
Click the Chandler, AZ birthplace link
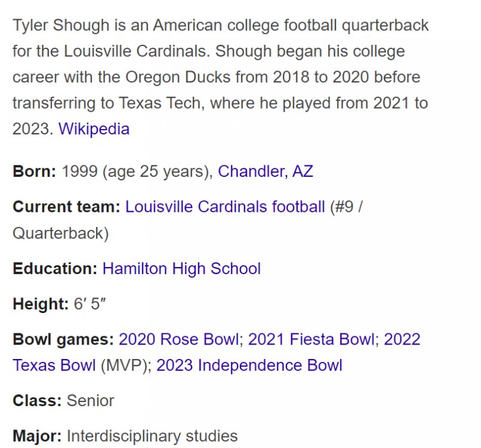click(265, 172)
